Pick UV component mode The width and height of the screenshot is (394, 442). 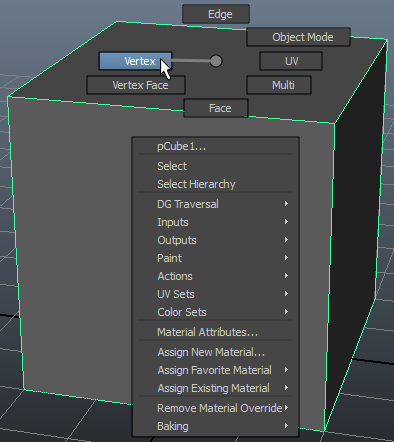point(291,61)
